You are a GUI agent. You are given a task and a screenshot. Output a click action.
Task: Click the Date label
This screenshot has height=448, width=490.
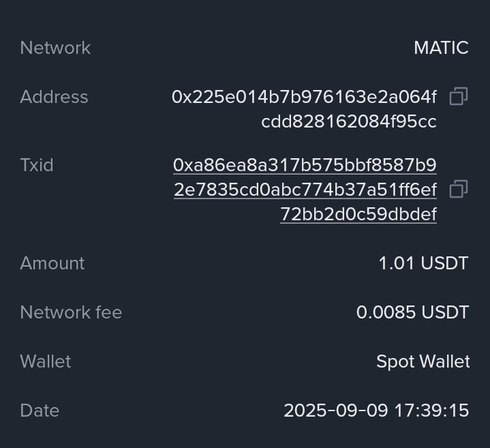pos(40,410)
